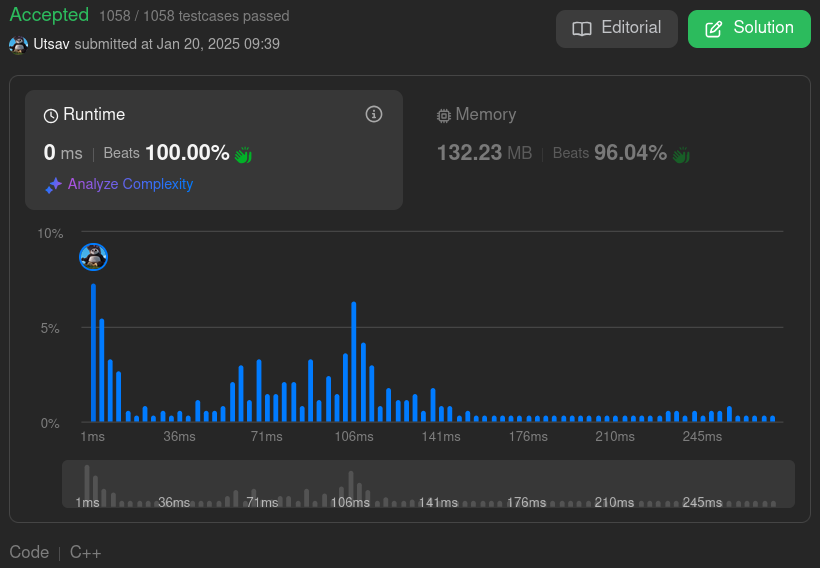Click the clock icon next to Runtime

[x=51, y=116]
